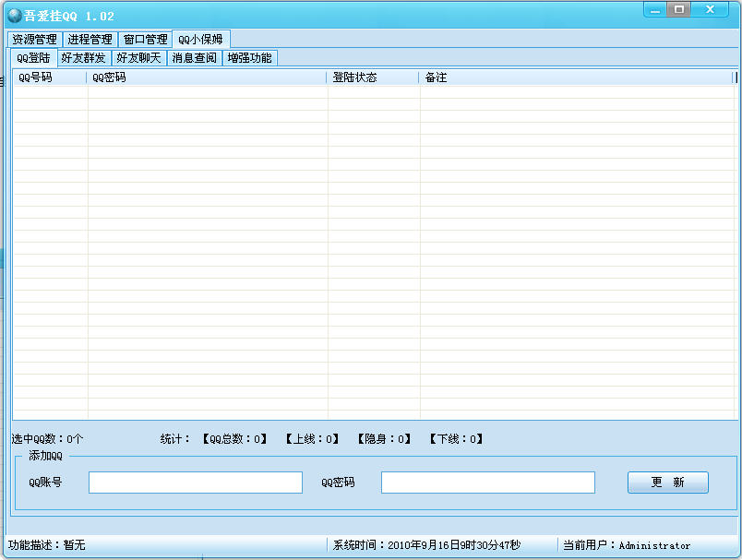Sort by 登陆状态 column header

point(373,77)
